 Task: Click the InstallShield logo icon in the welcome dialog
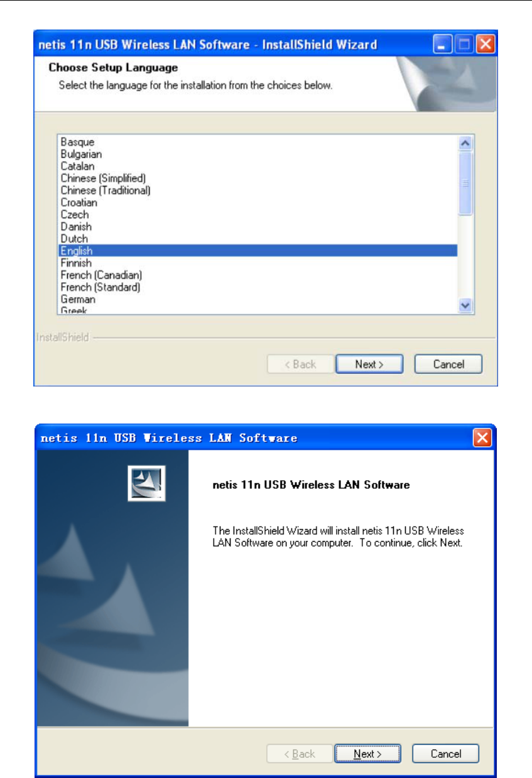pyautogui.click(x=146, y=484)
